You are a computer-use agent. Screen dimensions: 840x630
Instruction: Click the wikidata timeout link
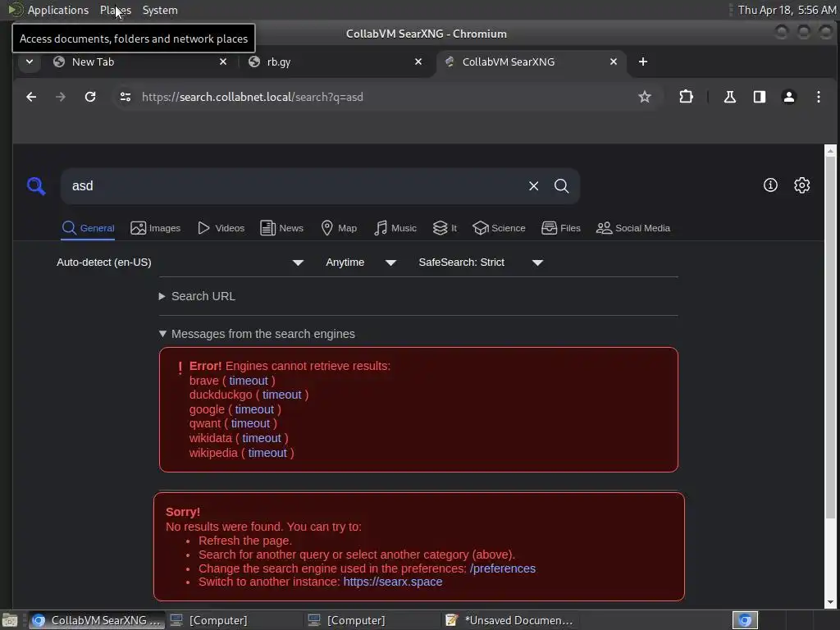[x=262, y=438]
